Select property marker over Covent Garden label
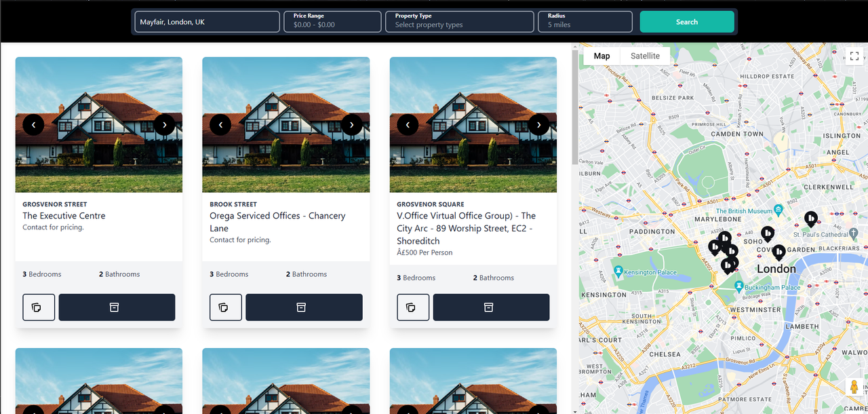868x414 pixels. (x=779, y=252)
